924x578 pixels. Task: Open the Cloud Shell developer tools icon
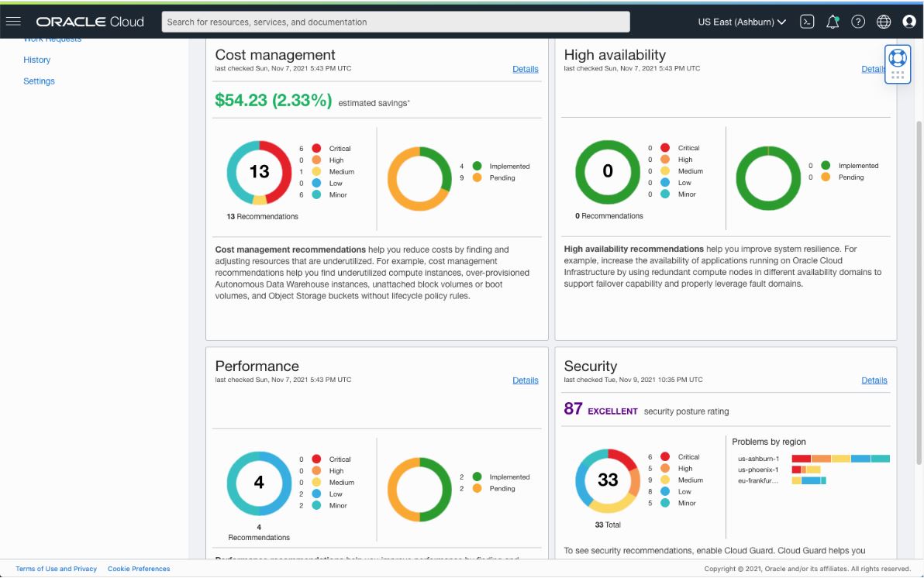(x=807, y=22)
